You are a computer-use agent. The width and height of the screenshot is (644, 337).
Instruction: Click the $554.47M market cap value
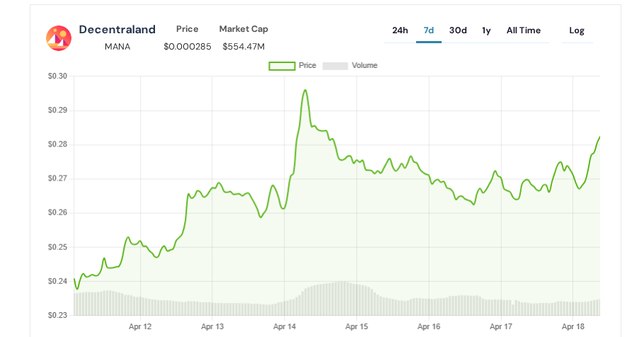243,47
